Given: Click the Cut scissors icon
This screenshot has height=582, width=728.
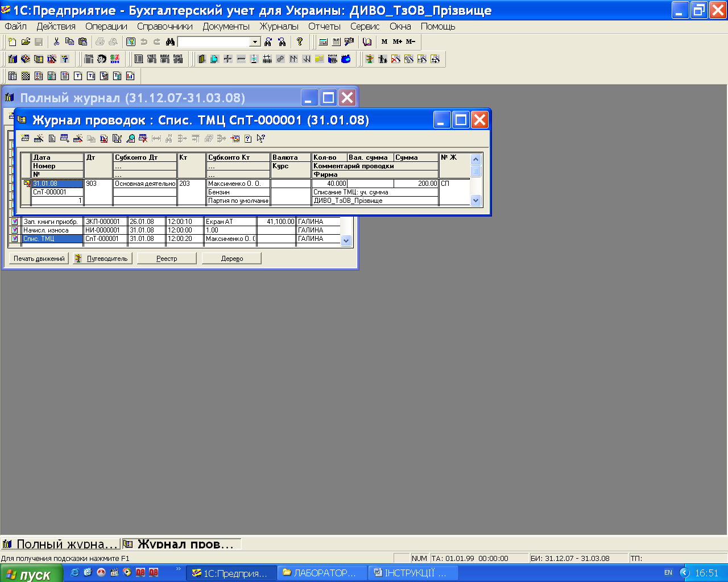Looking at the screenshot, I should pos(56,41).
